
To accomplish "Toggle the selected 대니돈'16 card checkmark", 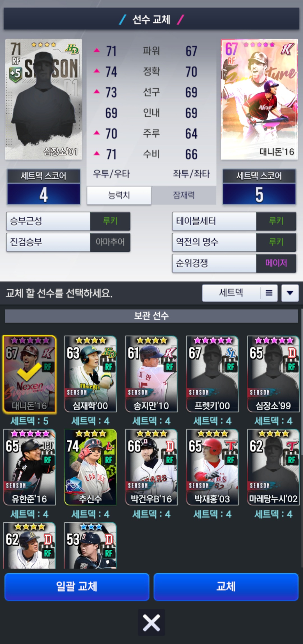I will click(29, 374).
